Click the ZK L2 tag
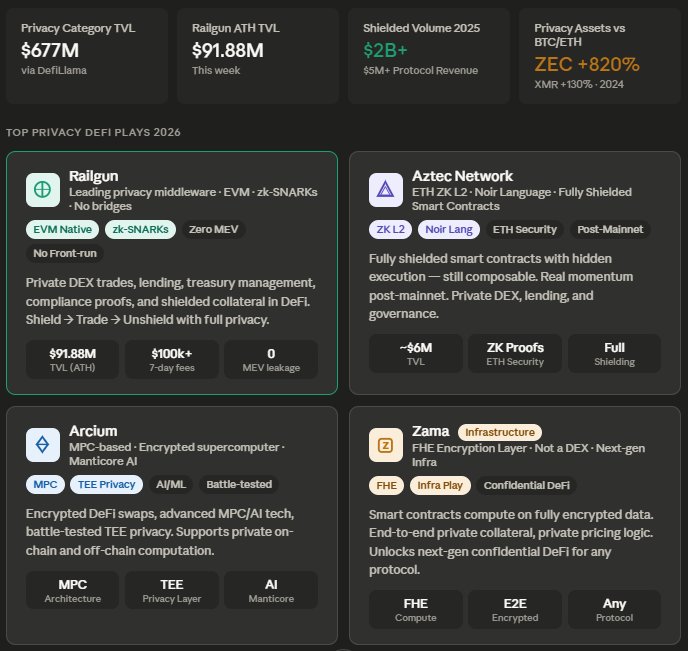The image size is (688, 651). 390,229
